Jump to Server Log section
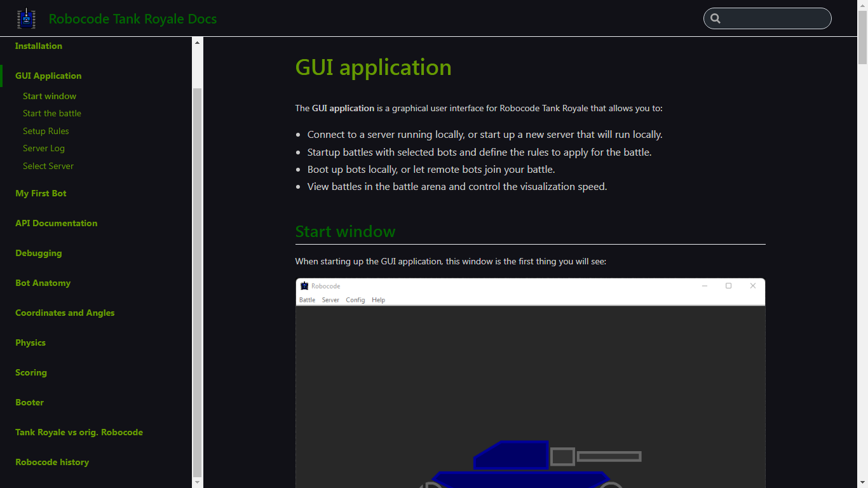 pos(44,148)
